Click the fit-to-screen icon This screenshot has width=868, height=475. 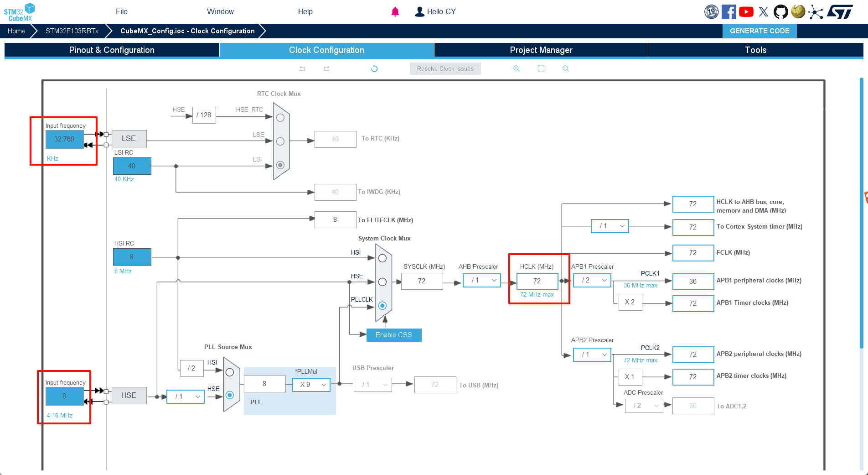[x=541, y=68]
